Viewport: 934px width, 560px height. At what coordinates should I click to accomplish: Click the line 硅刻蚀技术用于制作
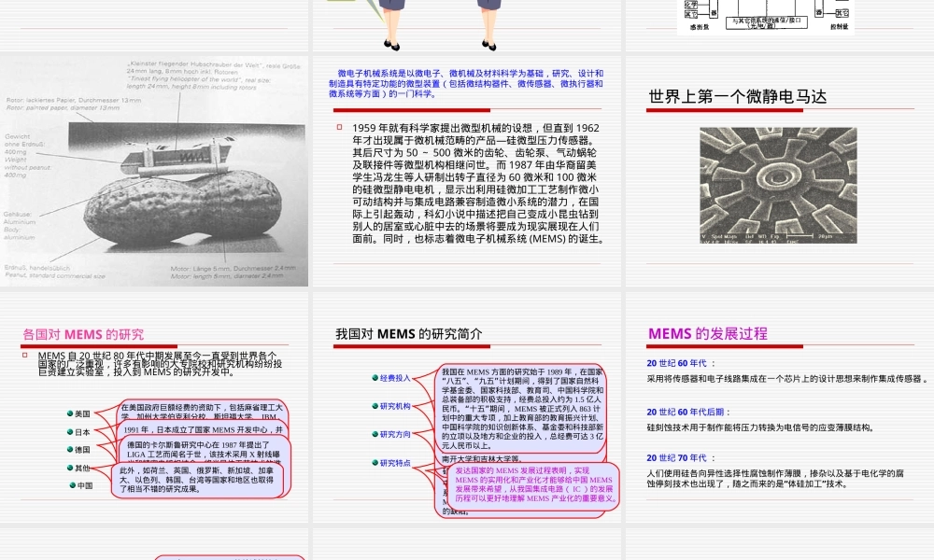[760, 427]
